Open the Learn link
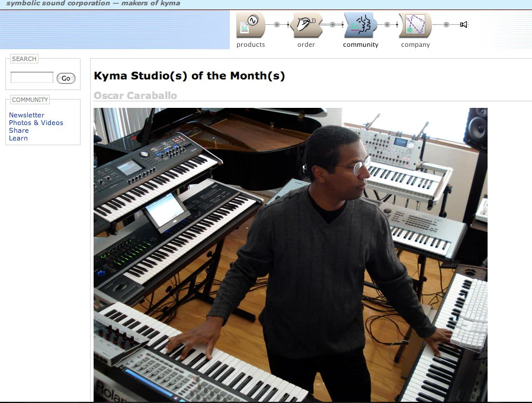This screenshot has height=403, width=532. click(x=18, y=139)
